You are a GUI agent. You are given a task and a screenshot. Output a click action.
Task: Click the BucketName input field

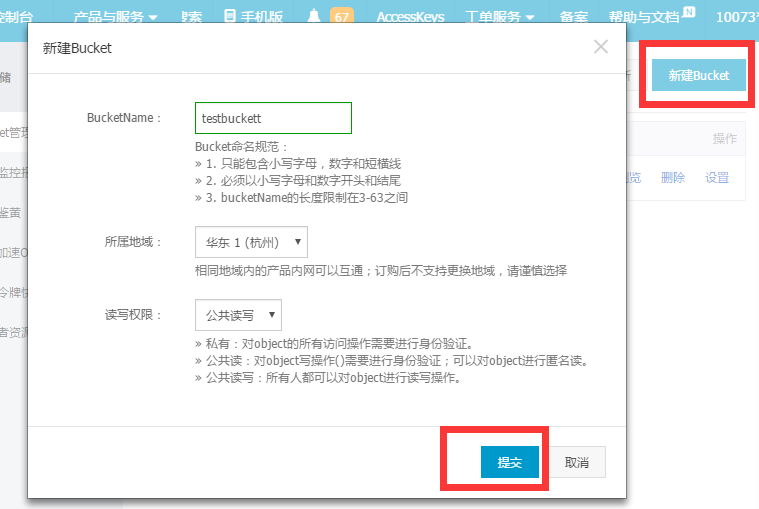[273, 118]
